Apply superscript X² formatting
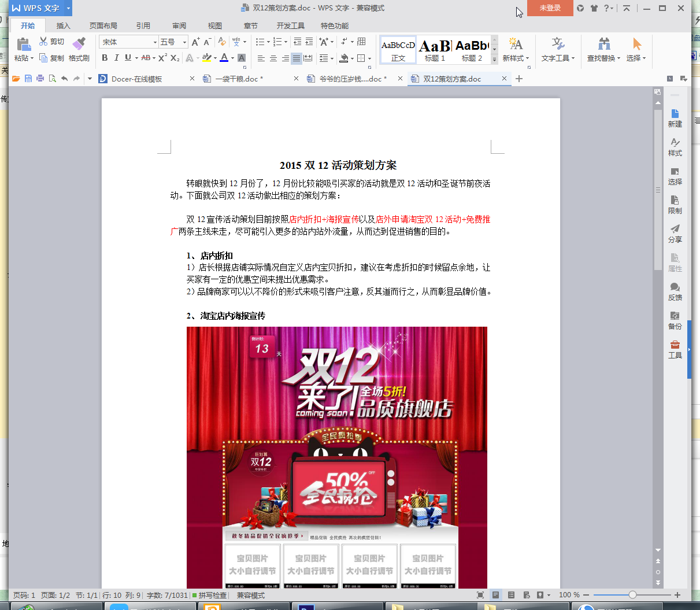 (162, 58)
